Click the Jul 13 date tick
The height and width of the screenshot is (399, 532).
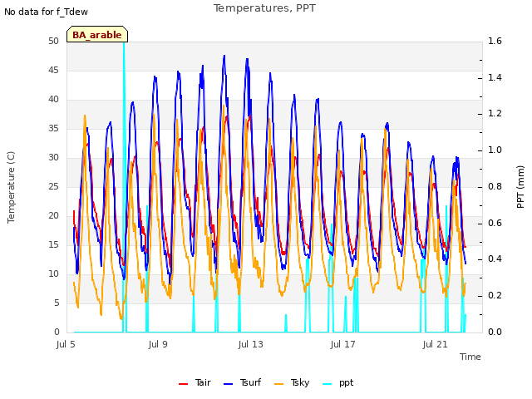[x=250, y=344]
